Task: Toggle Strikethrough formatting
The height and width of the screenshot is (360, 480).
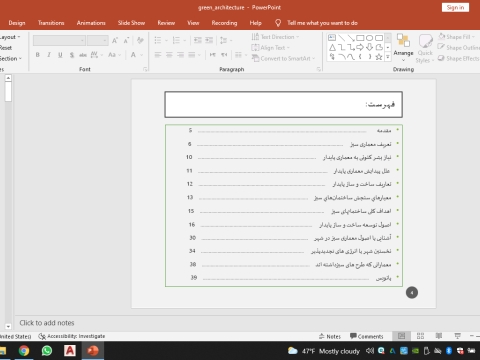Action: point(83,55)
